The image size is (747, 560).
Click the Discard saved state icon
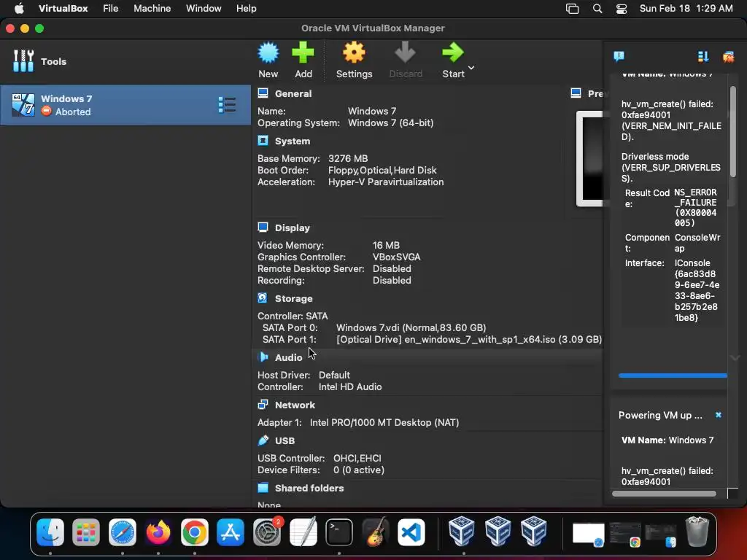pos(406,52)
